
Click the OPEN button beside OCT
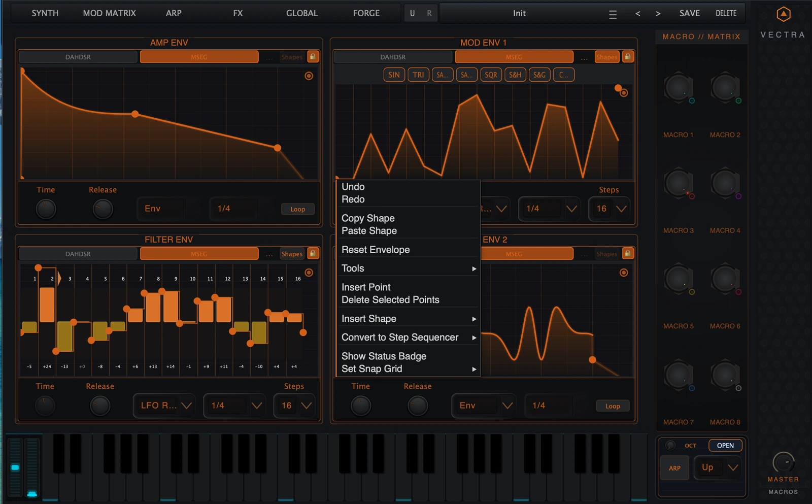click(725, 446)
